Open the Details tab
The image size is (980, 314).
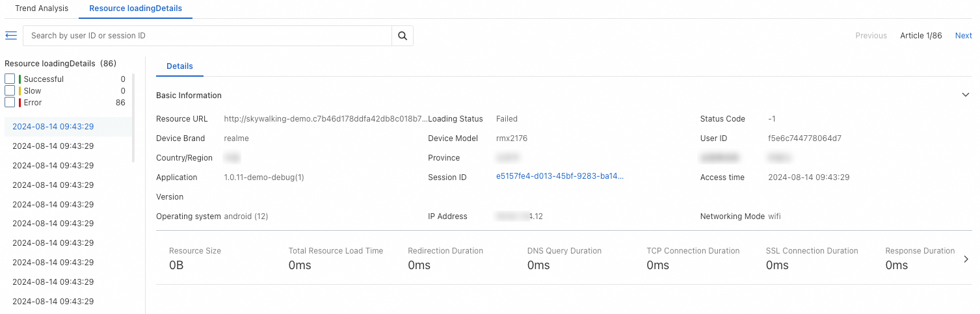[x=179, y=66]
